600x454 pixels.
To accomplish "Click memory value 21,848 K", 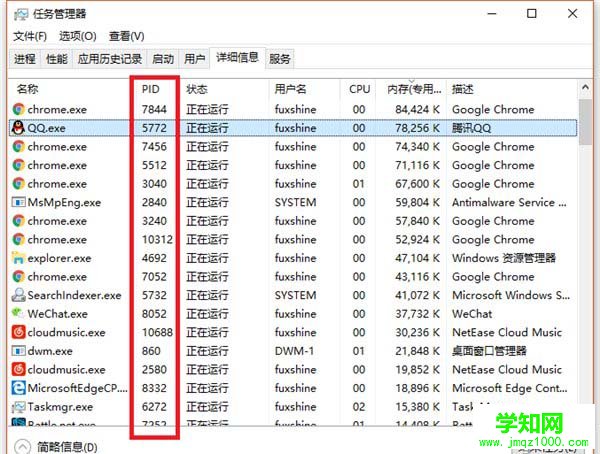I will click(417, 351).
